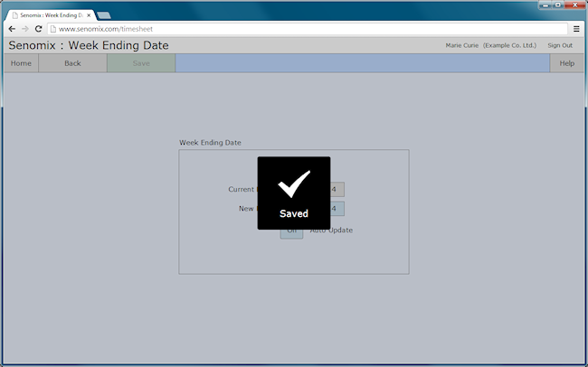Image resolution: width=588 pixels, height=367 pixels.
Task: Click the Saved label in the popup
Action: (294, 213)
